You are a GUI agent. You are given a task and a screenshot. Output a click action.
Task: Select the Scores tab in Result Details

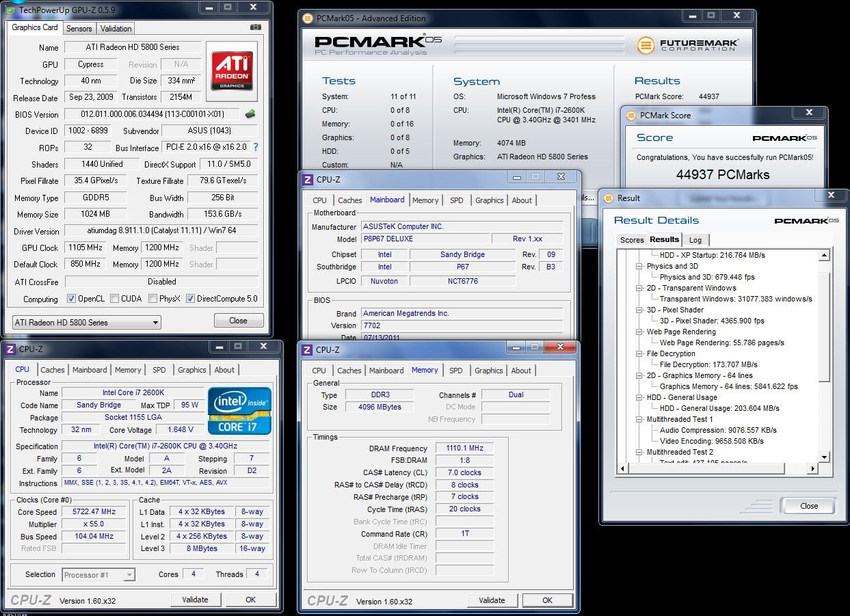coord(631,240)
